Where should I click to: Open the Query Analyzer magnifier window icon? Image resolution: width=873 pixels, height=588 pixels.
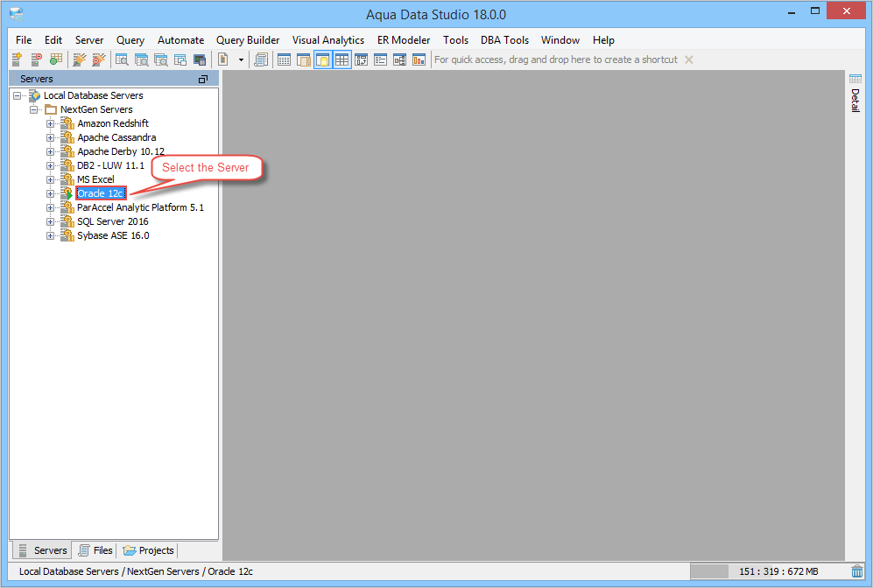coord(122,59)
